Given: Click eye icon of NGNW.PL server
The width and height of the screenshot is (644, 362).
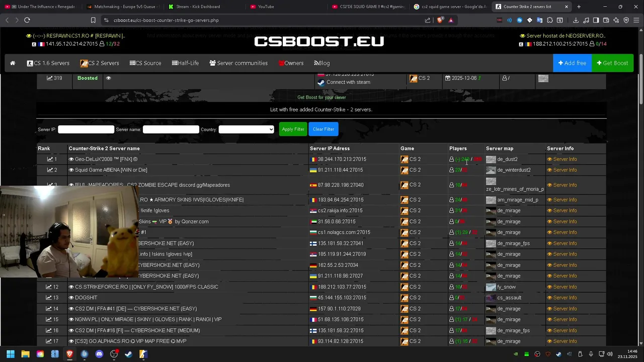Looking at the screenshot, I should point(71,320).
